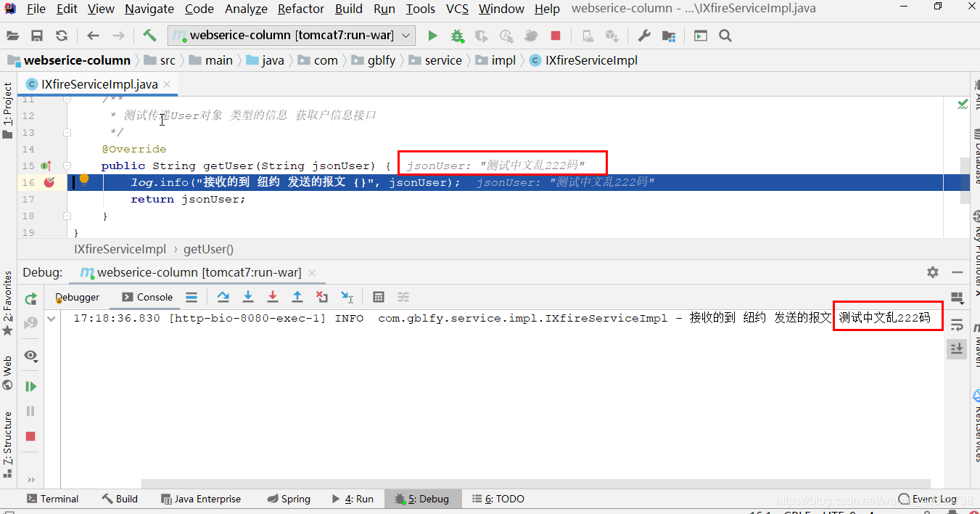Click the red Force Step Into icon

click(x=273, y=296)
